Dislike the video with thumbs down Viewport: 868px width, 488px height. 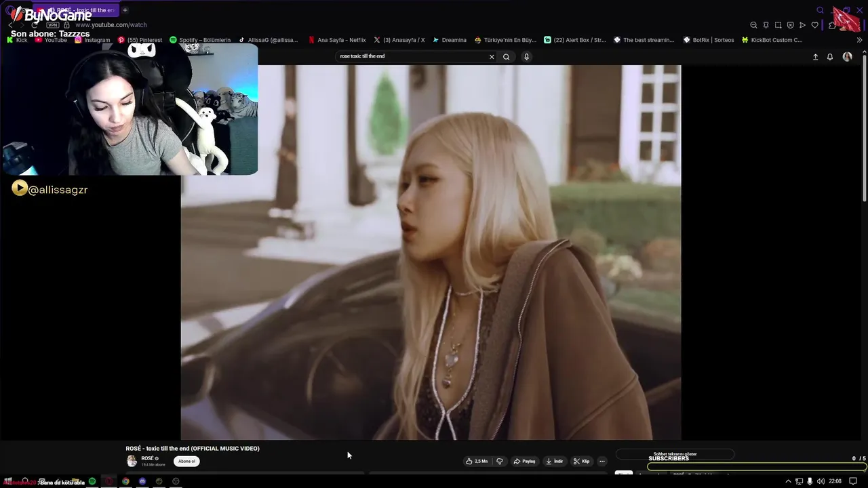(x=500, y=461)
